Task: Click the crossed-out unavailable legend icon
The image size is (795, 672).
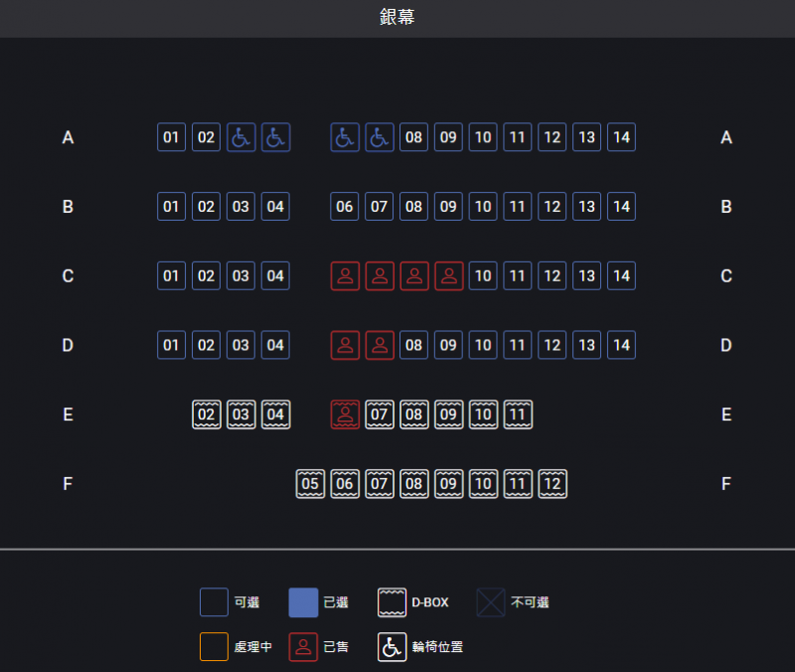Action: click(490, 602)
